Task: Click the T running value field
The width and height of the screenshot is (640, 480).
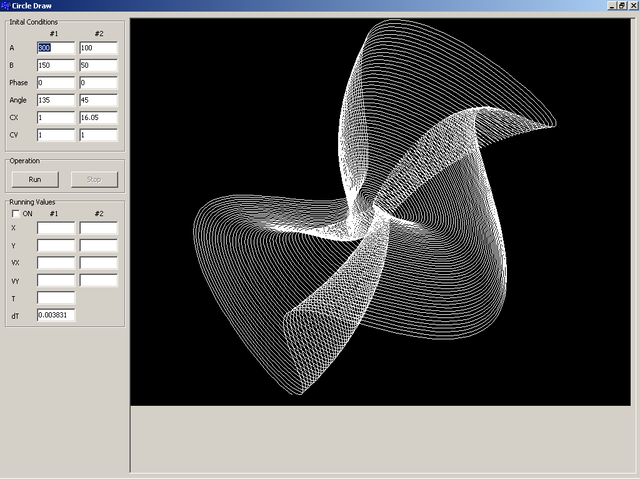Action: tap(56, 298)
